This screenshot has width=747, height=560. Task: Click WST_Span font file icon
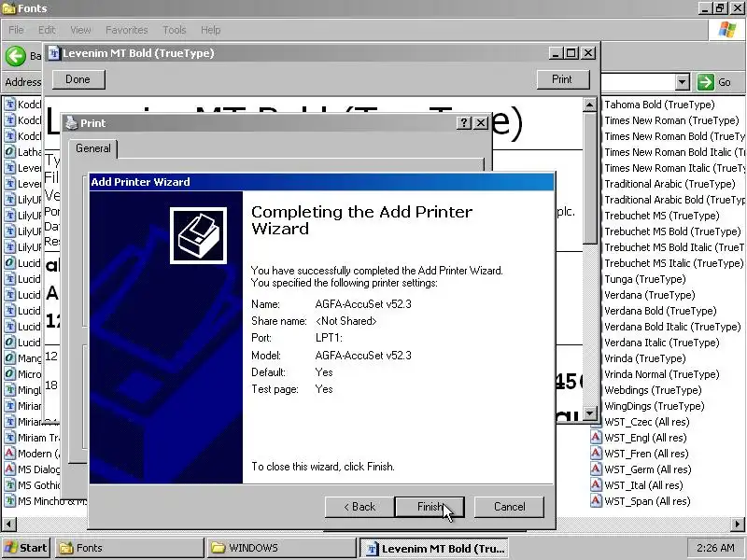pyautogui.click(x=596, y=500)
